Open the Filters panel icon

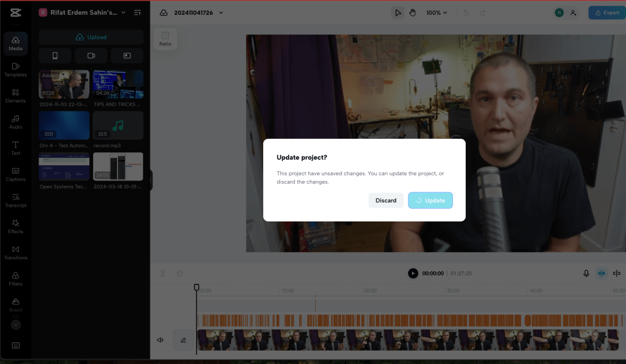click(x=15, y=279)
